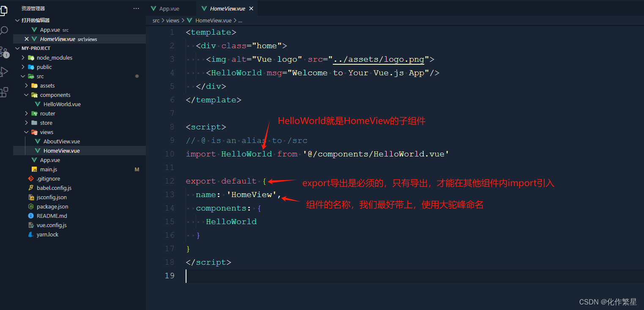This screenshot has width=644, height=310.
Task: Click the node_modules folder icon
Action: coord(31,58)
